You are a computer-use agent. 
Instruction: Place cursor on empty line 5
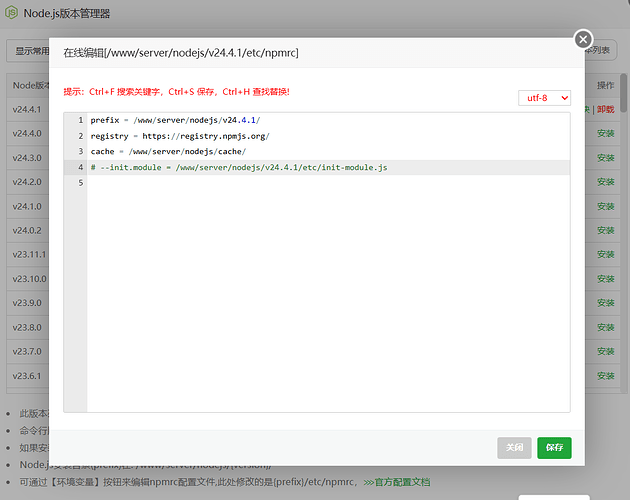[328, 183]
